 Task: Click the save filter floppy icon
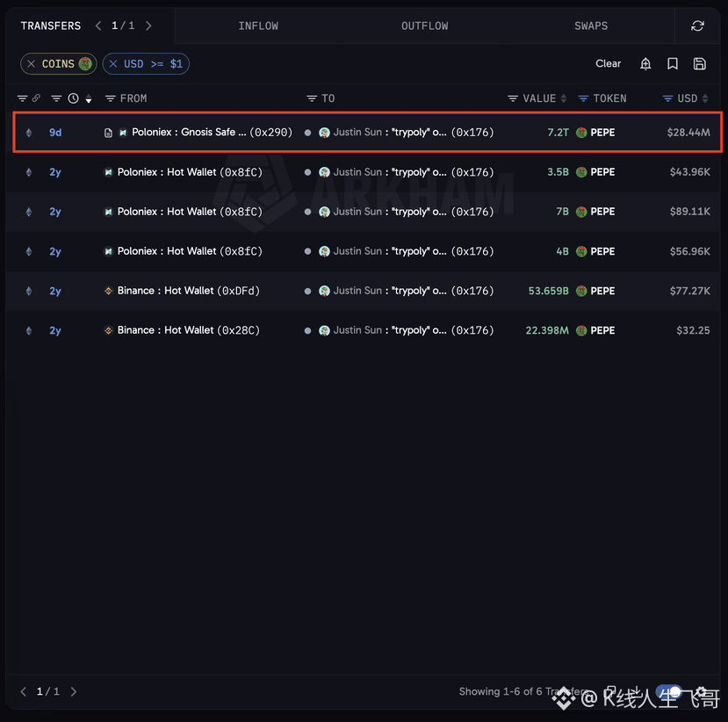pyautogui.click(x=699, y=63)
